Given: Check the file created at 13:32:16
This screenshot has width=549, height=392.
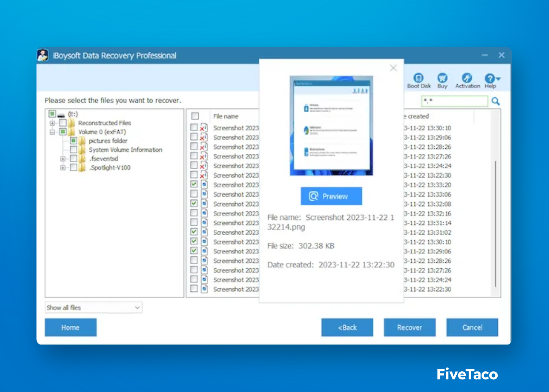Looking at the screenshot, I should pos(194,213).
